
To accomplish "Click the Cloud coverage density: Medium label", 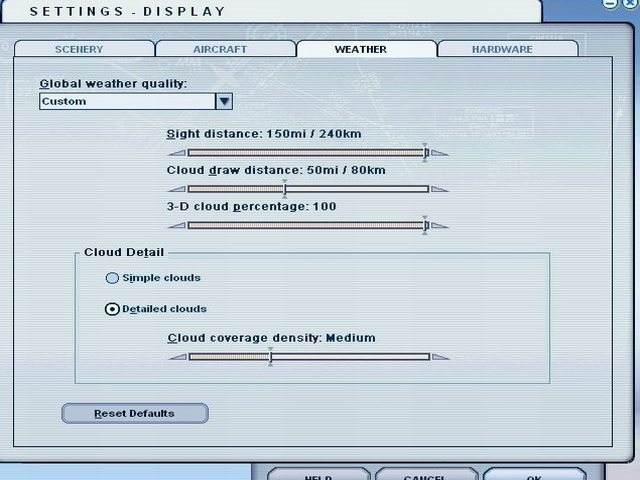I will click(x=271, y=338).
